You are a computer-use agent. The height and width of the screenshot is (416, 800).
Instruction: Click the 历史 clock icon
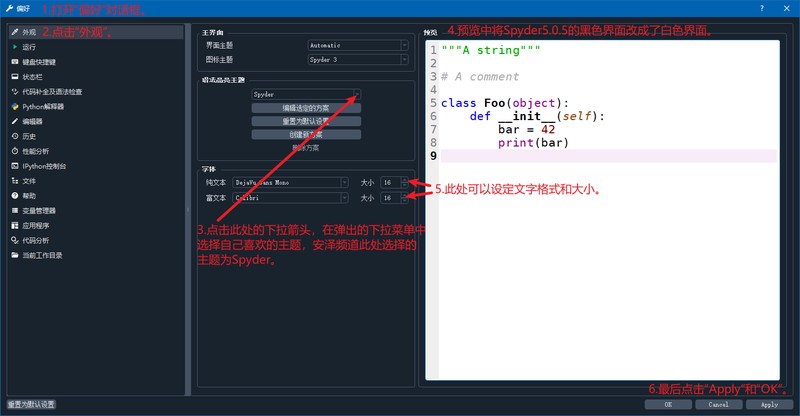point(15,136)
